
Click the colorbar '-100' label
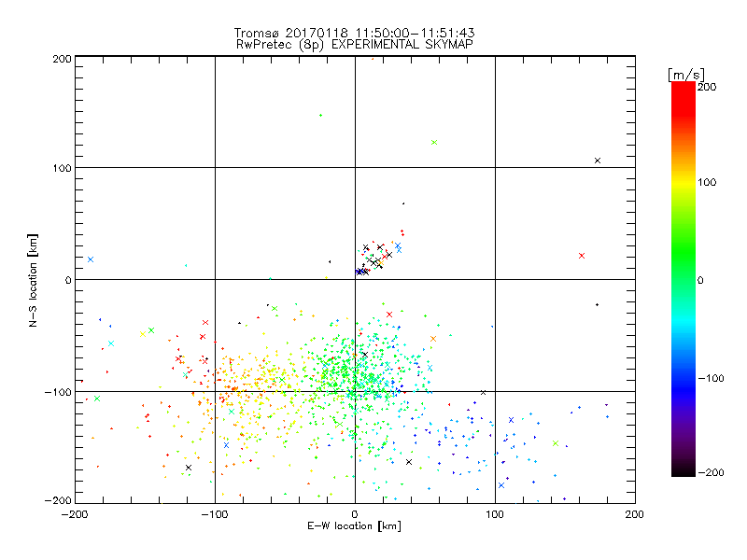pos(711,379)
